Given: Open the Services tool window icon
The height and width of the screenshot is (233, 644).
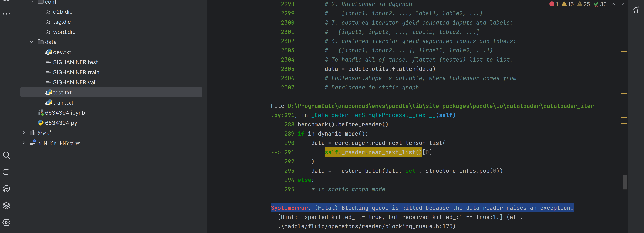Looking at the screenshot, I should tap(6, 222).
